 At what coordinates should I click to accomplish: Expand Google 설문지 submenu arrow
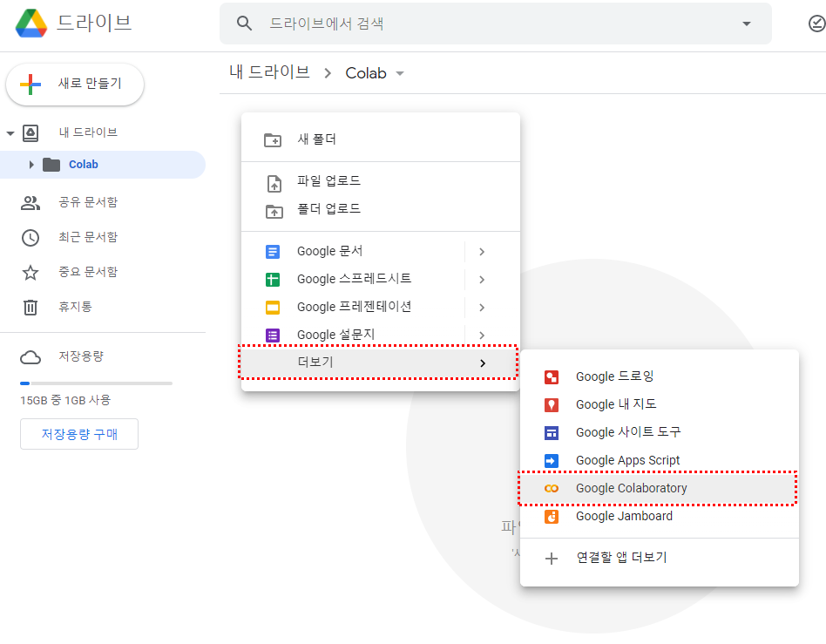point(482,336)
